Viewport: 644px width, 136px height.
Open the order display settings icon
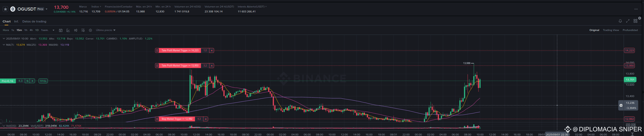[83, 30]
